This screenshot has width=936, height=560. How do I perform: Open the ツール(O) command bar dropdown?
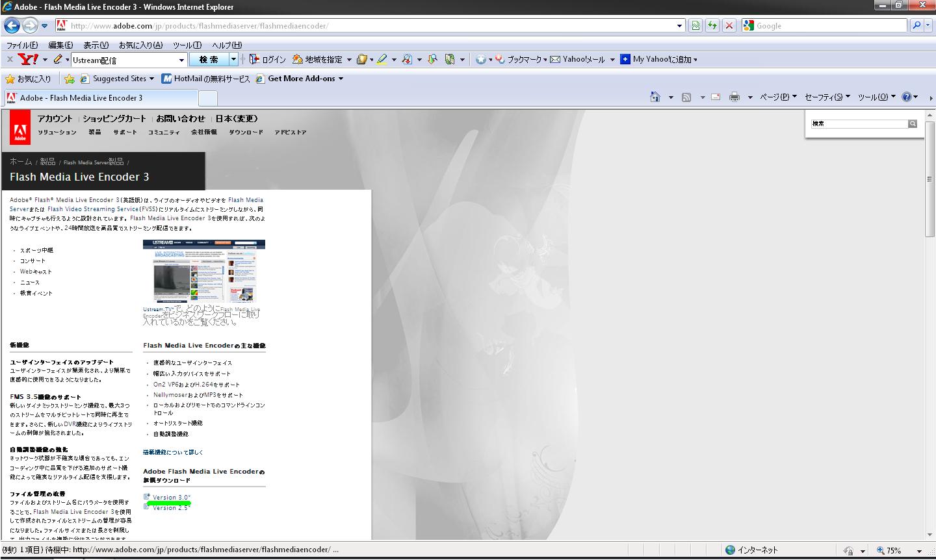tap(877, 97)
